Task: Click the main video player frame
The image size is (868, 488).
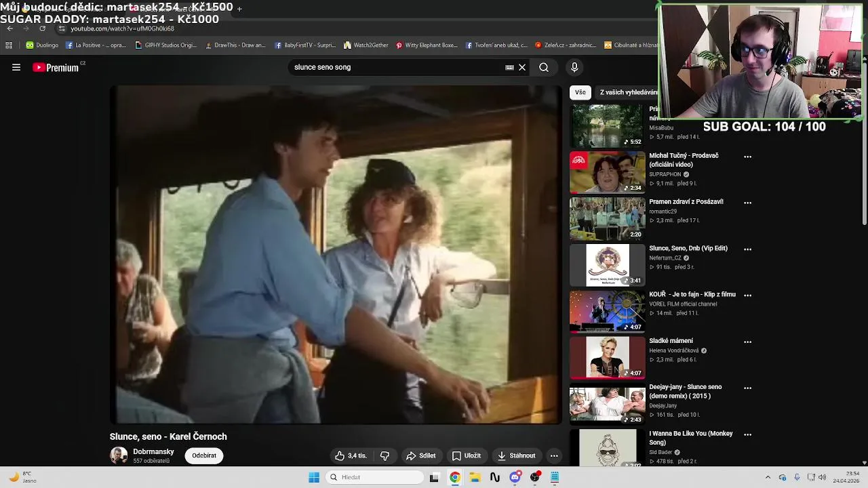Action: coord(336,254)
